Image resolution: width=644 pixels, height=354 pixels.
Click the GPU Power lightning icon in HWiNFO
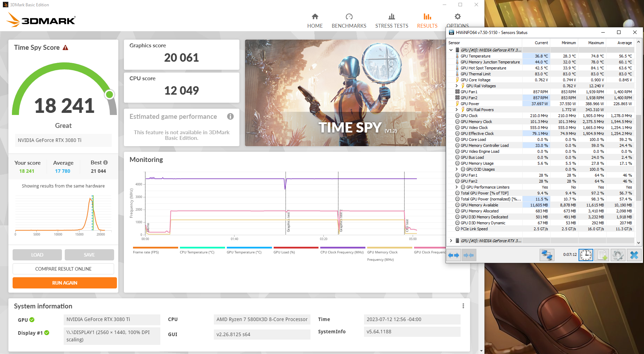click(457, 104)
